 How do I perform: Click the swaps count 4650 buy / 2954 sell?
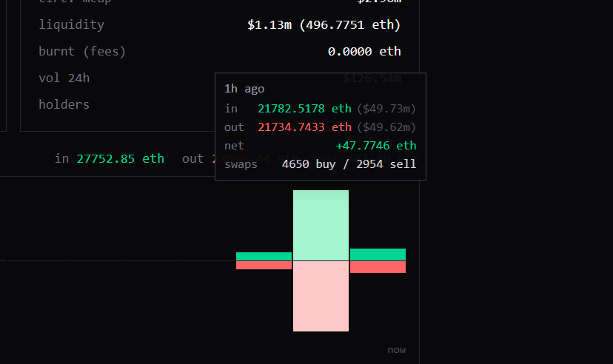coord(349,164)
